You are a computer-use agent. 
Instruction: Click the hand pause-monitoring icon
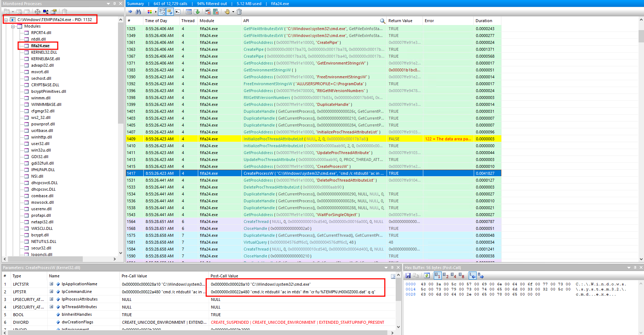point(227,12)
